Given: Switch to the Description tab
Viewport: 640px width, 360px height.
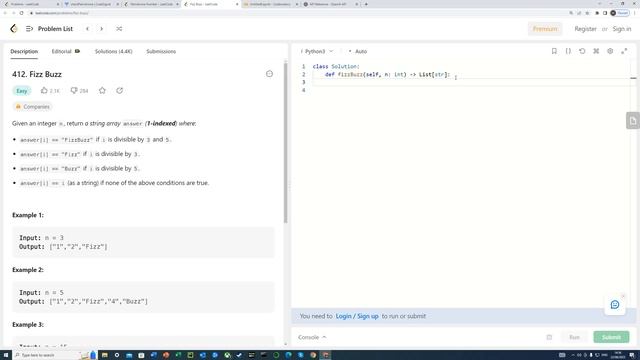Looking at the screenshot, I should pyautogui.click(x=24, y=51).
